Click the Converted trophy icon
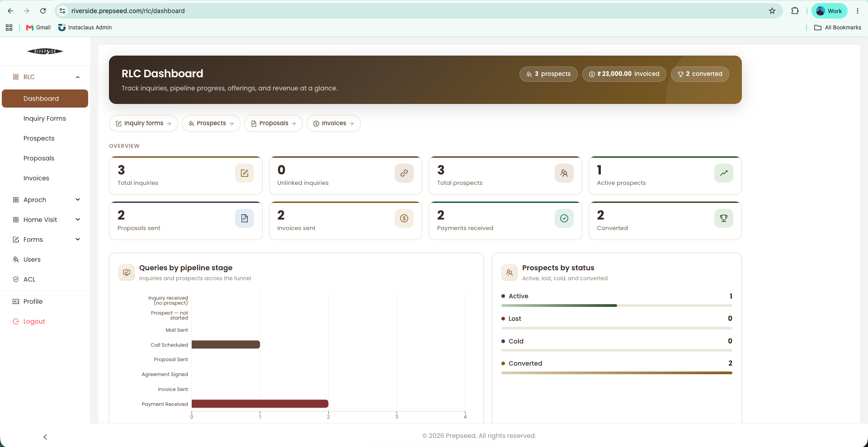The height and width of the screenshot is (447, 868). (724, 218)
